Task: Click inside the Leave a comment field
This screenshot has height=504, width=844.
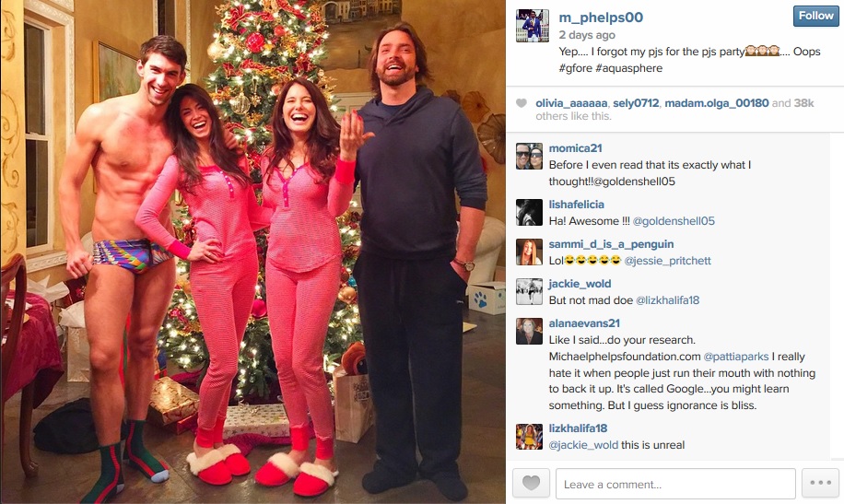Action: pos(675,484)
